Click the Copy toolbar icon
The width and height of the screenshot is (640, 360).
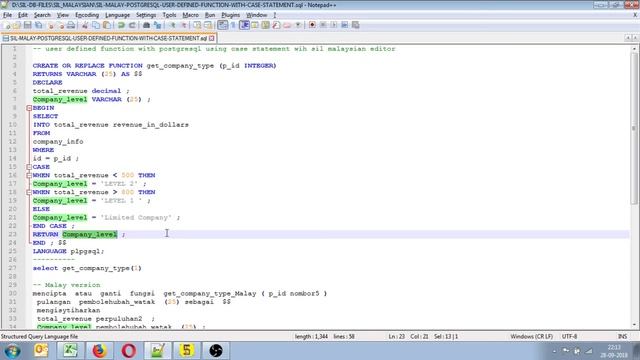(x=96, y=25)
